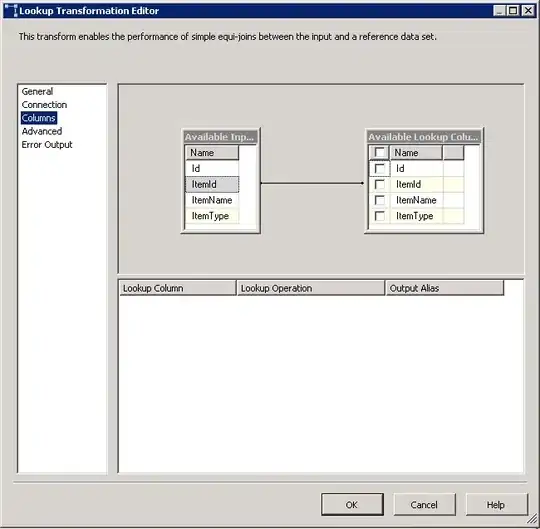Select Id in Available Input Columns
The height and width of the screenshot is (529, 540).
[x=212, y=168]
